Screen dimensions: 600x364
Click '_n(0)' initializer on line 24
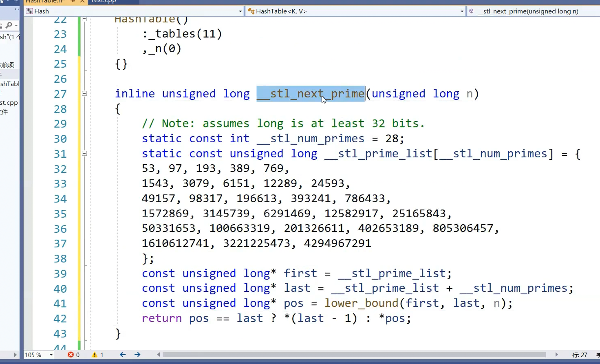click(165, 49)
